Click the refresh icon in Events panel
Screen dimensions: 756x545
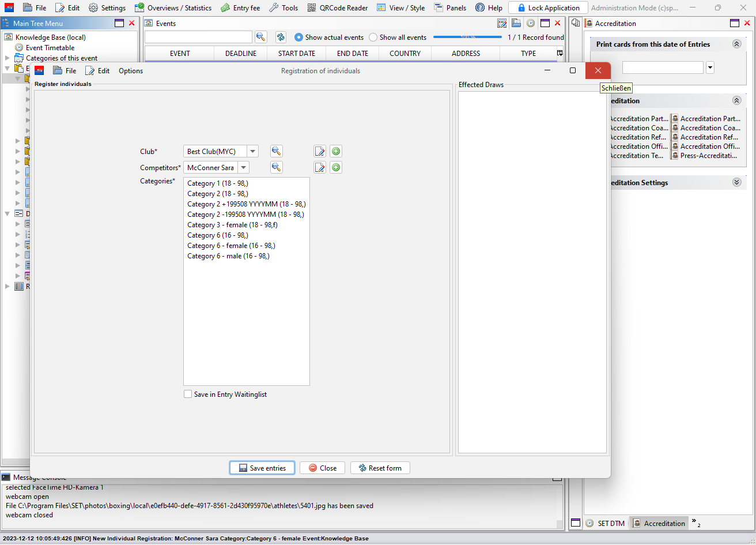pyautogui.click(x=281, y=37)
